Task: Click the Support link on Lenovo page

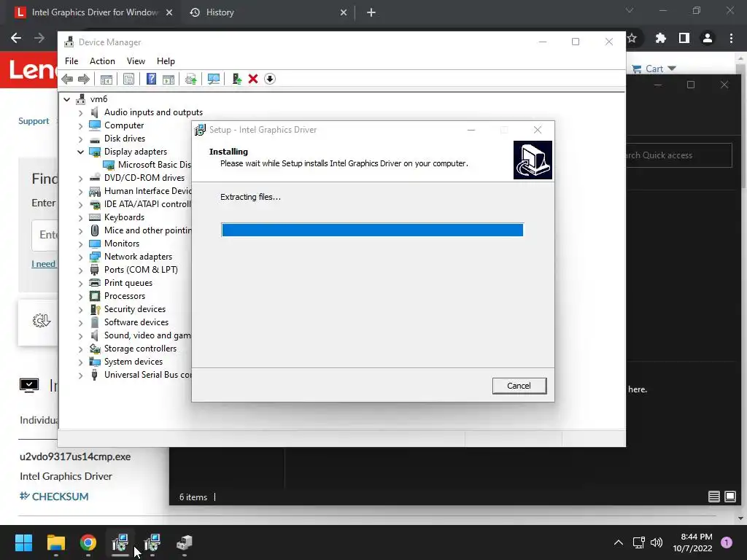Action: click(34, 121)
